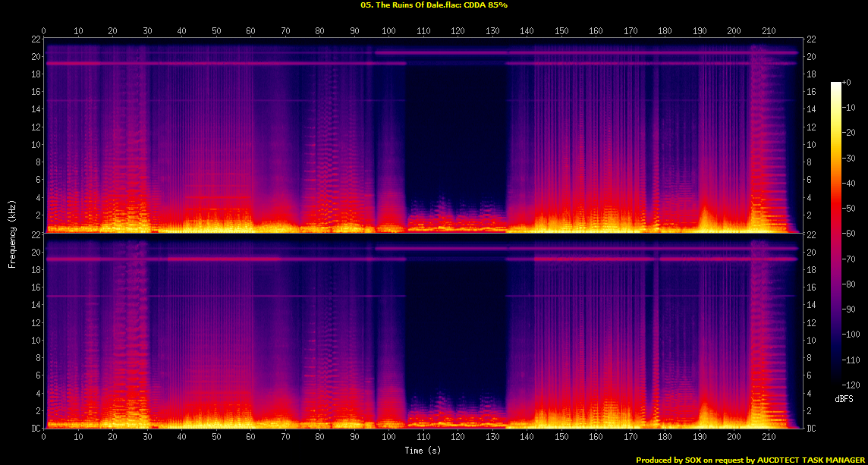Click the "-120" label at color scale bottom
This screenshot has width=868, height=465.
[x=851, y=387]
